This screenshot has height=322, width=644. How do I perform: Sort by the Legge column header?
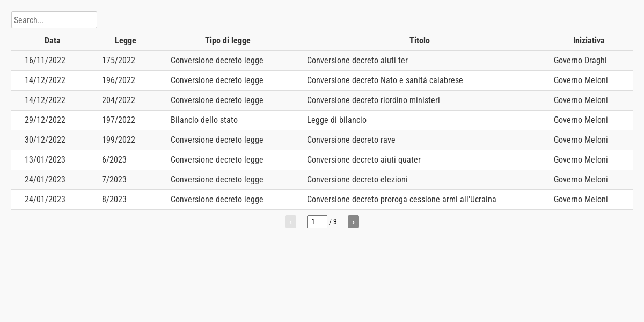coord(126,41)
